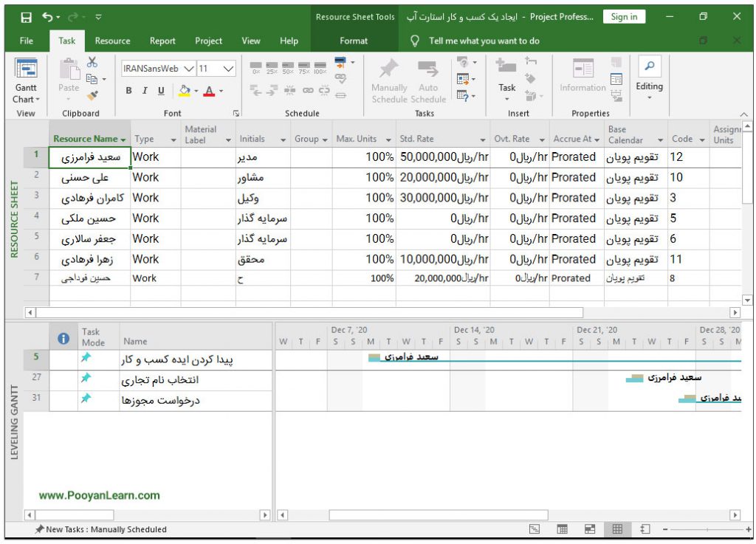Open the font name dropdown IRANSansWeb
This screenshot has height=544, width=756.
[x=190, y=69]
